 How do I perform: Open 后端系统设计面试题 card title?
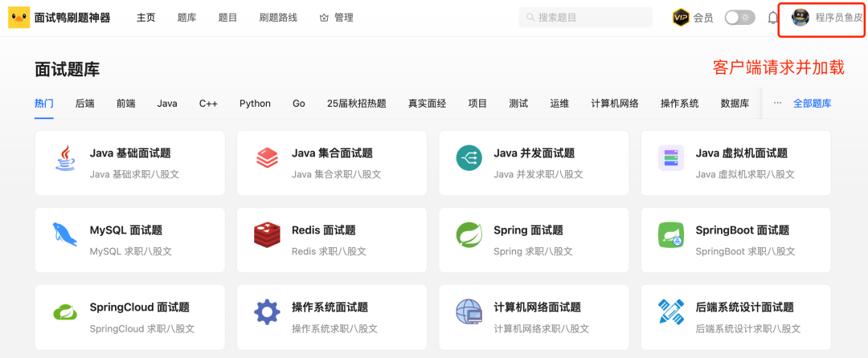745,307
